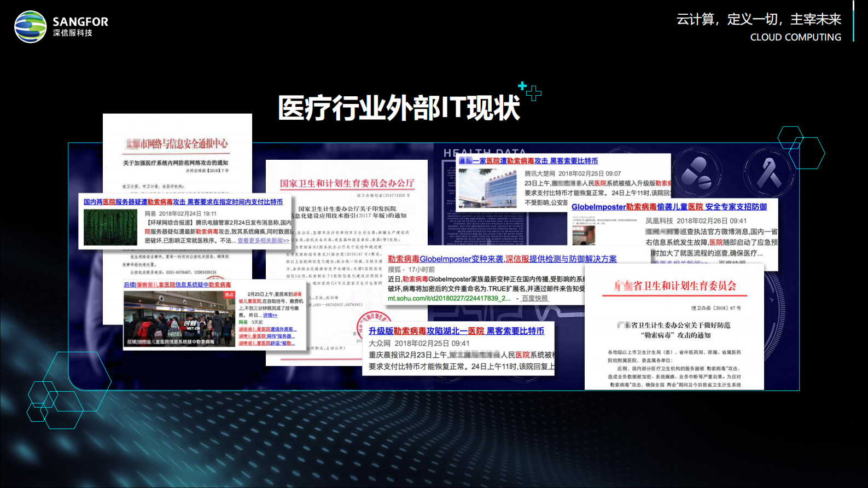Click the awareness ribbon icon circle
Image resolution: width=868 pixels, height=488 pixels.
pos(769,173)
